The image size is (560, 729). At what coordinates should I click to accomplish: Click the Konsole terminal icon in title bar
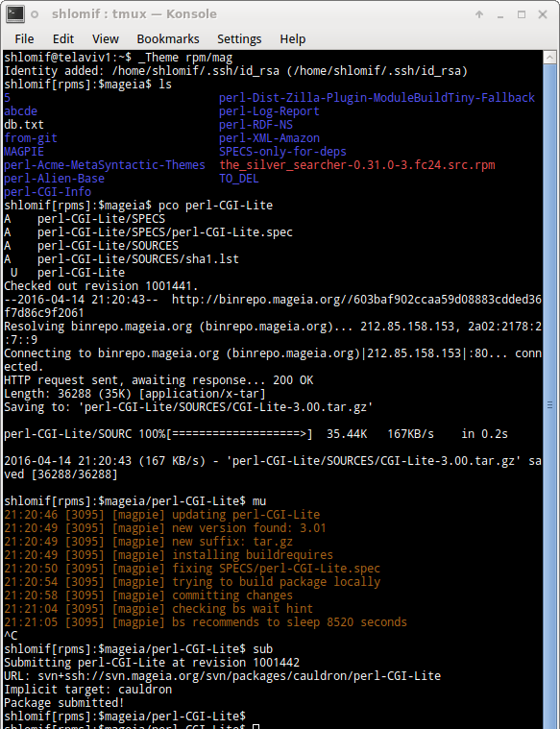pos(15,14)
